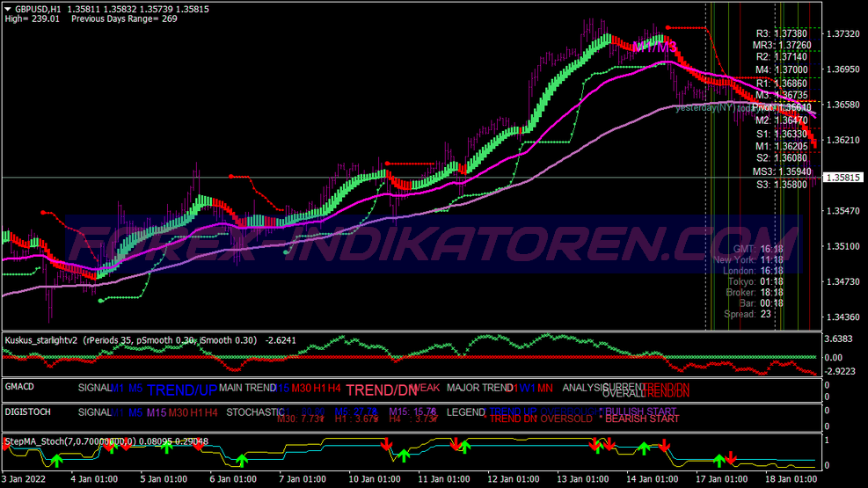
Task: Open the chart menu triangle beside GBPUSD,H1
Action: coord(8,9)
